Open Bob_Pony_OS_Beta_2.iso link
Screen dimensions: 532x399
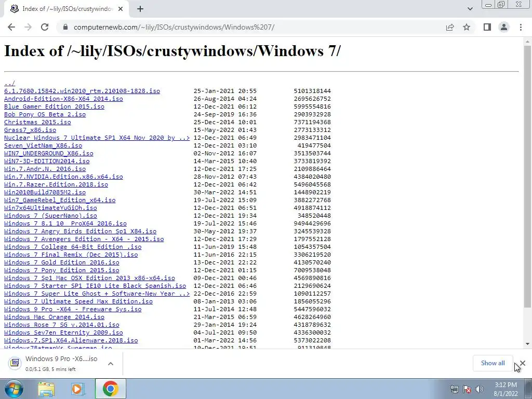45,114
